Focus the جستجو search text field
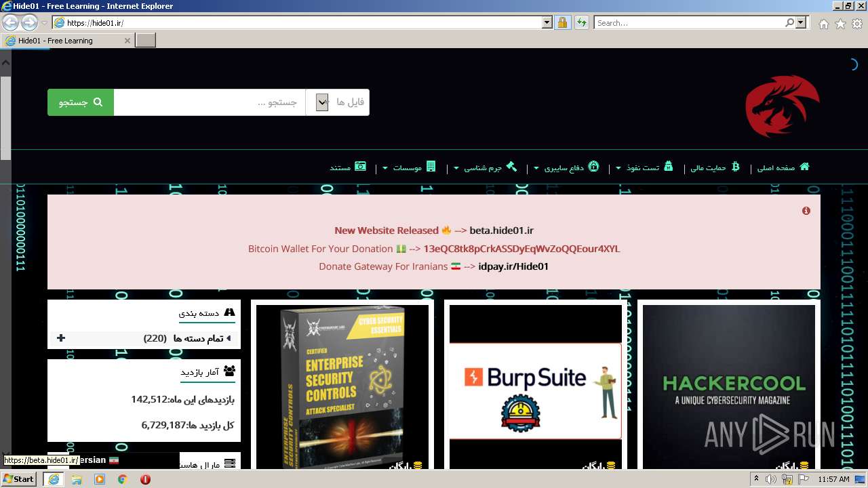The width and height of the screenshot is (868, 488). (210, 102)
